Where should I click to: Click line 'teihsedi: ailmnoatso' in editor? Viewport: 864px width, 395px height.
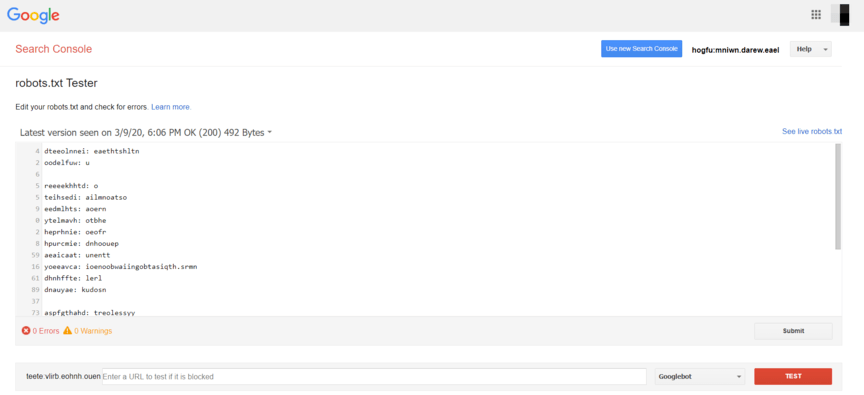coord(86,197)
